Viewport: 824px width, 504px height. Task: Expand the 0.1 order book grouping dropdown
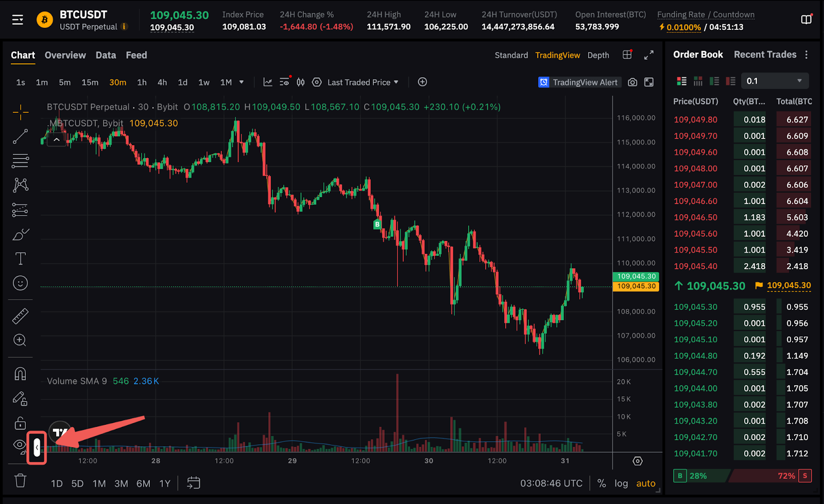pyautogui.click(x=775, y=81)
